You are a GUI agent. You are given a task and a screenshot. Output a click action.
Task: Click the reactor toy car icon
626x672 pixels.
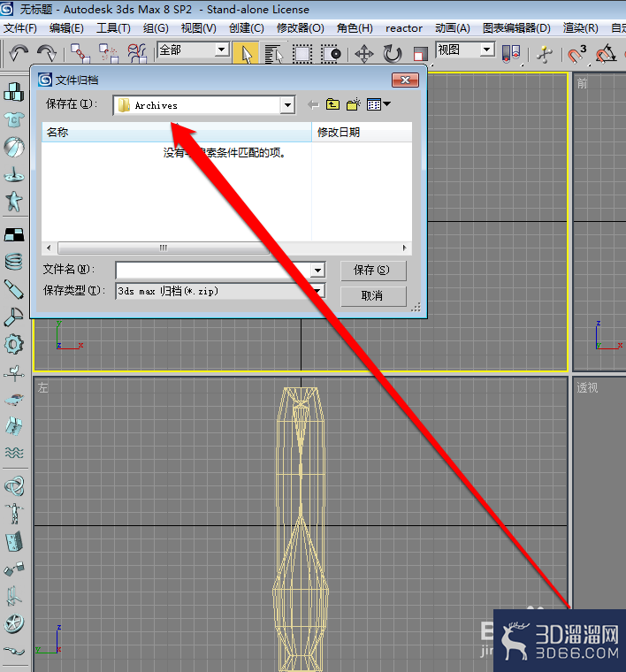pyautogui.click(x=14, y=400)
